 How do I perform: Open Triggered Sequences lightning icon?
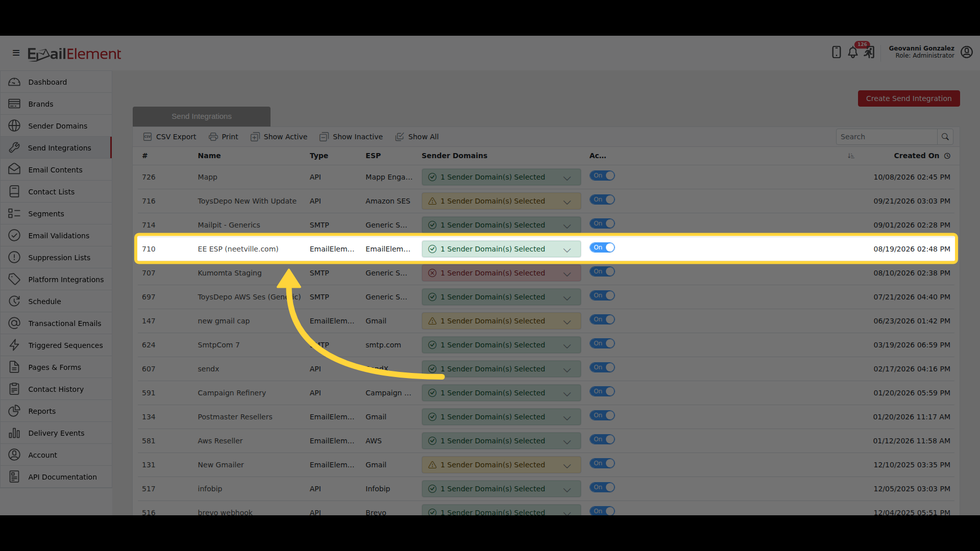coord(14,345)
